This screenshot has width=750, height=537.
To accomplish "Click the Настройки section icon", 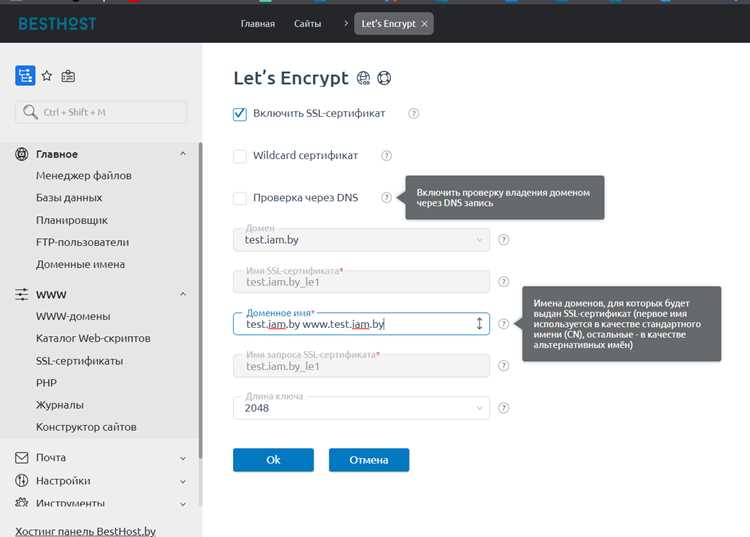I will [22, 481].
